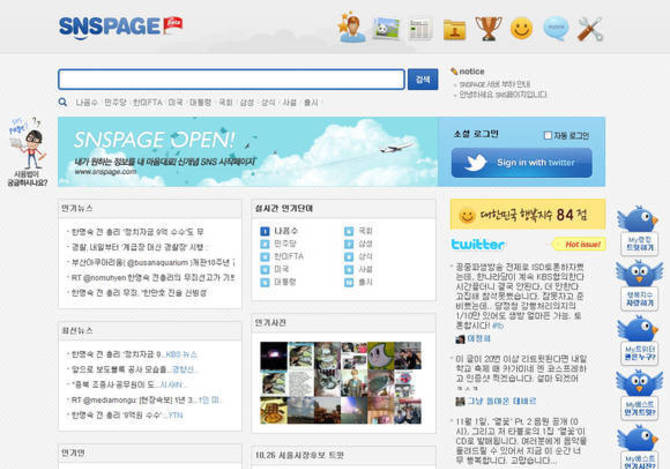Image resolution: width=670 pixels, height=469 pixels.
Task: Click the twitter logo above tweets
Action: (x=478, y=244)
